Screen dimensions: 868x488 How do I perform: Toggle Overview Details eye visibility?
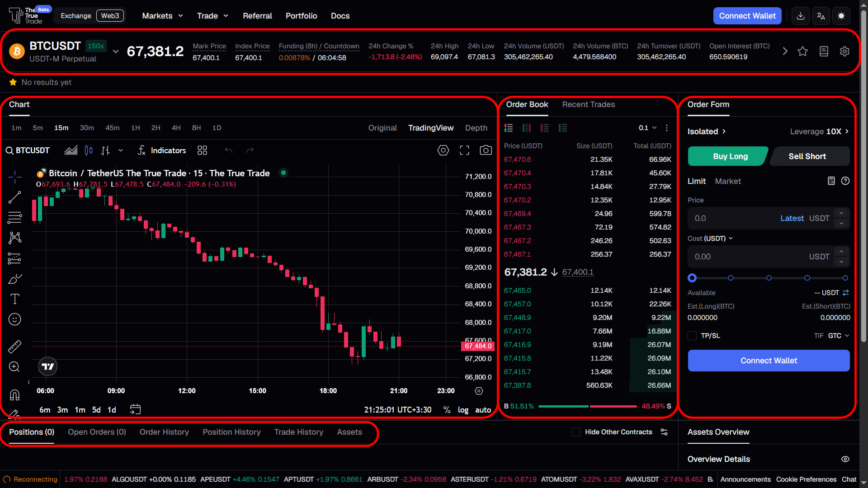(x=845, y=459)
